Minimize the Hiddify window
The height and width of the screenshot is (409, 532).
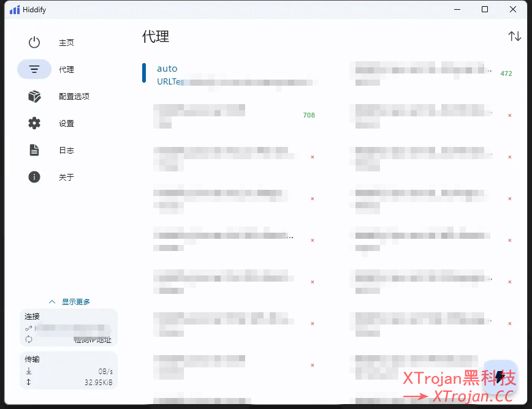click(457, 9)
